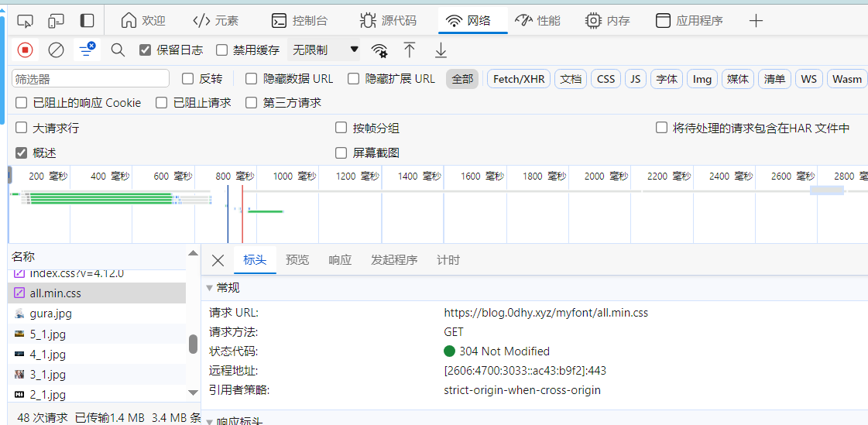The width and height of the screenshot is (868, 425).
Task: Import HAR file with up arrow
Action: click(x=410, y=50)
